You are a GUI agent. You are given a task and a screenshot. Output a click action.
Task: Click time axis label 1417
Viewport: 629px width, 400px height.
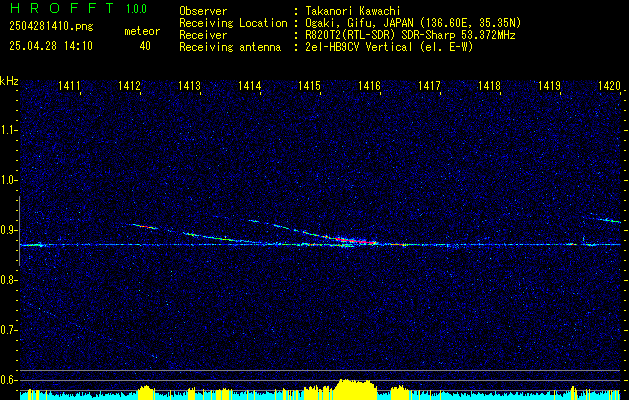point(429,85)
